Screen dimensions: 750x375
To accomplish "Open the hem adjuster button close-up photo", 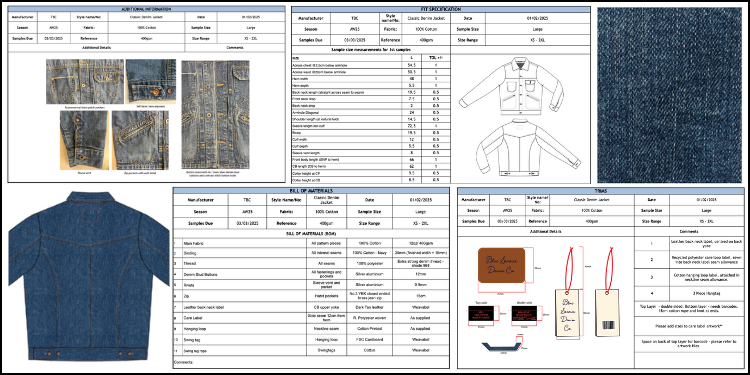I will 151,81.
